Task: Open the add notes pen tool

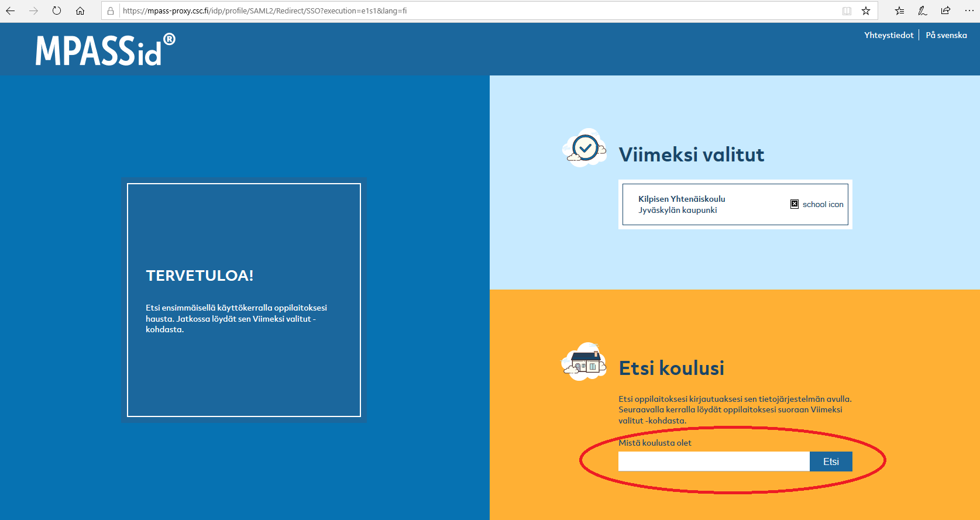Action: tap(923, 11)
